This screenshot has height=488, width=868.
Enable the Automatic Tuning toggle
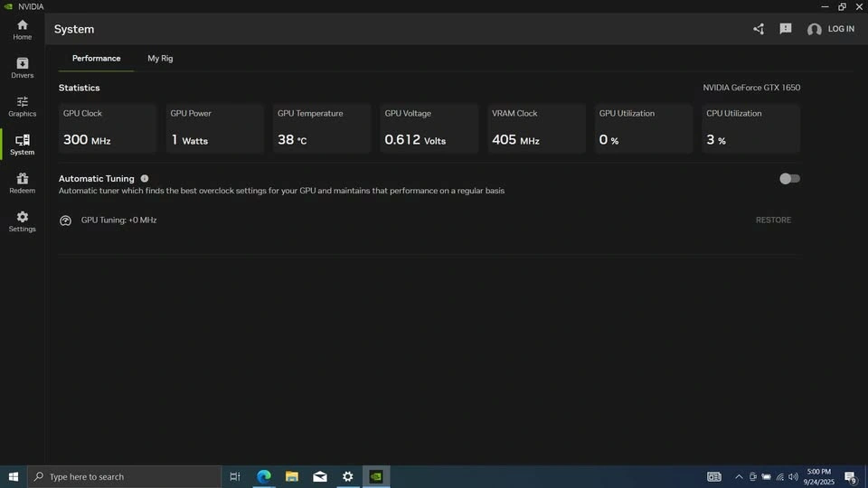click(789, 179)
